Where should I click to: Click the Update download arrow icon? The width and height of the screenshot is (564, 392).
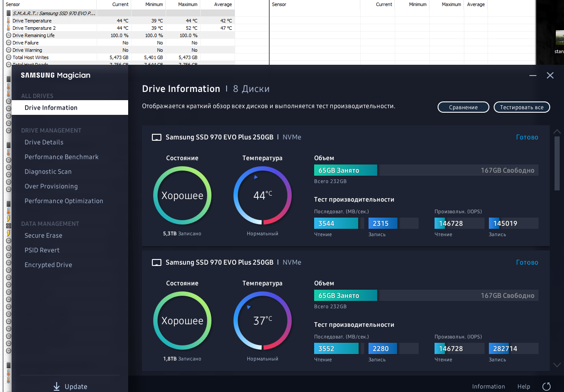pyautogui.click(x=57, y=386)
